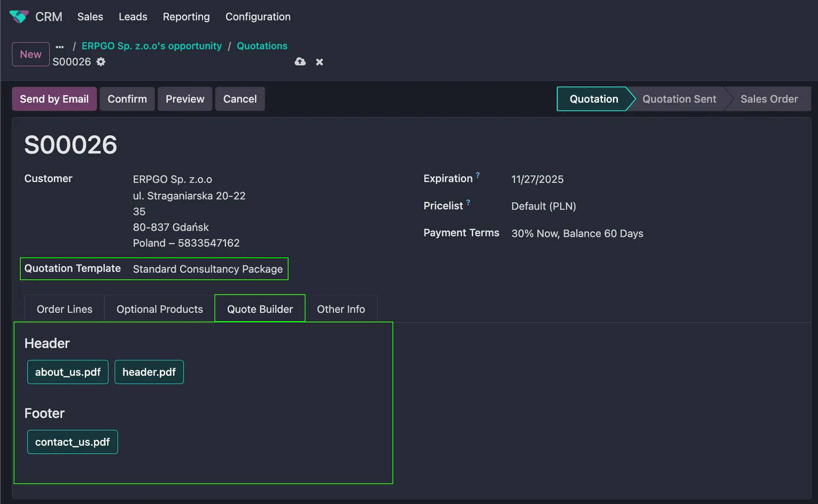Open the gear actions menu beside S00026
The image size is (818, 504).
[101, 62]
